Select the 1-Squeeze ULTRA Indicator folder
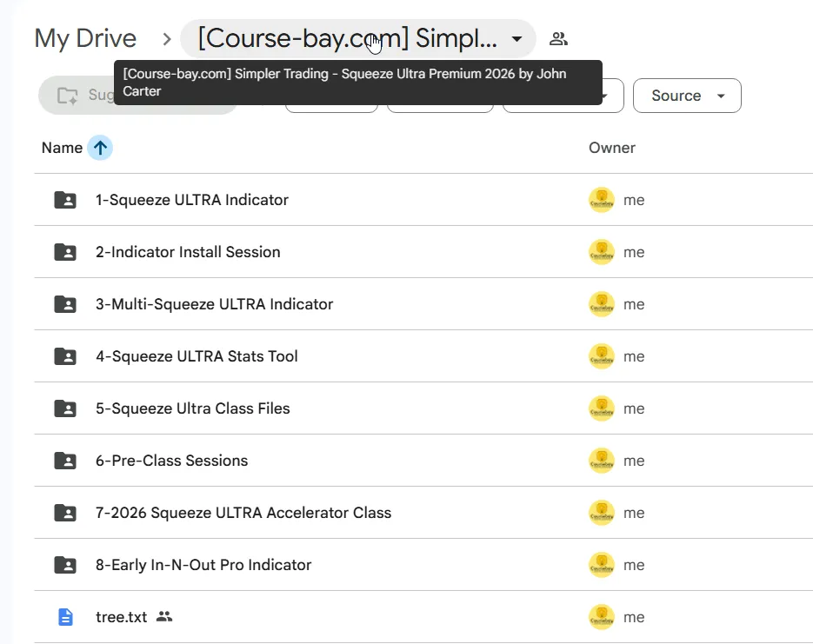The image size is (813, 644). coord(192,200)
